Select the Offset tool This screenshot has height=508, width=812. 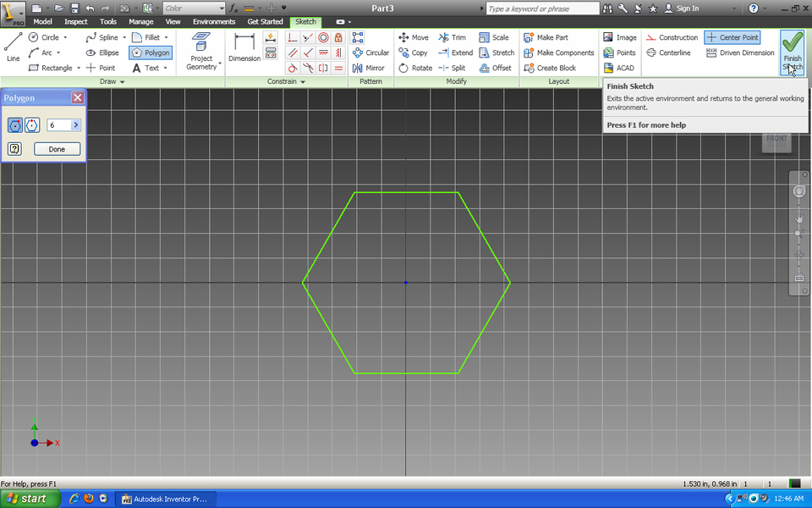click(x=496, y=68)
